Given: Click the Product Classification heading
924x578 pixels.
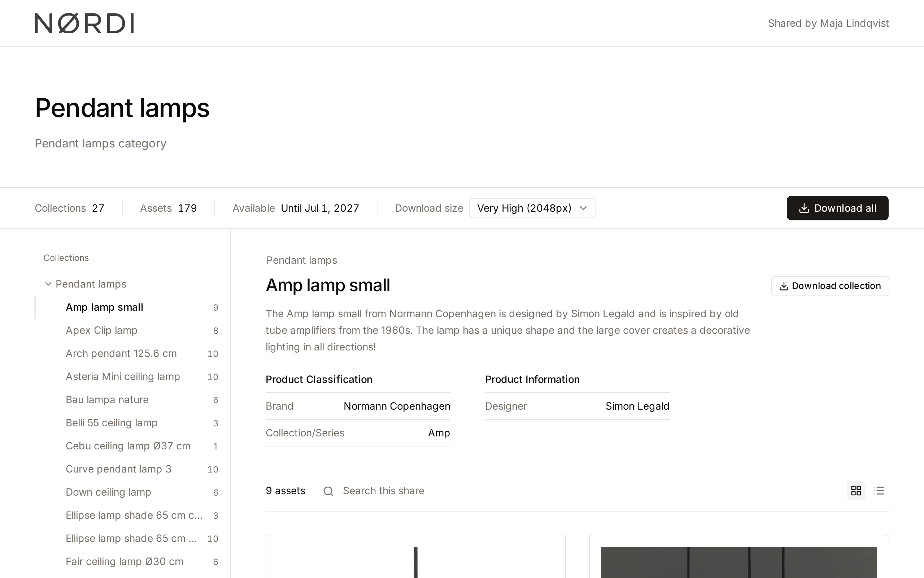Looking at the screenshot, I should [319, 379].
